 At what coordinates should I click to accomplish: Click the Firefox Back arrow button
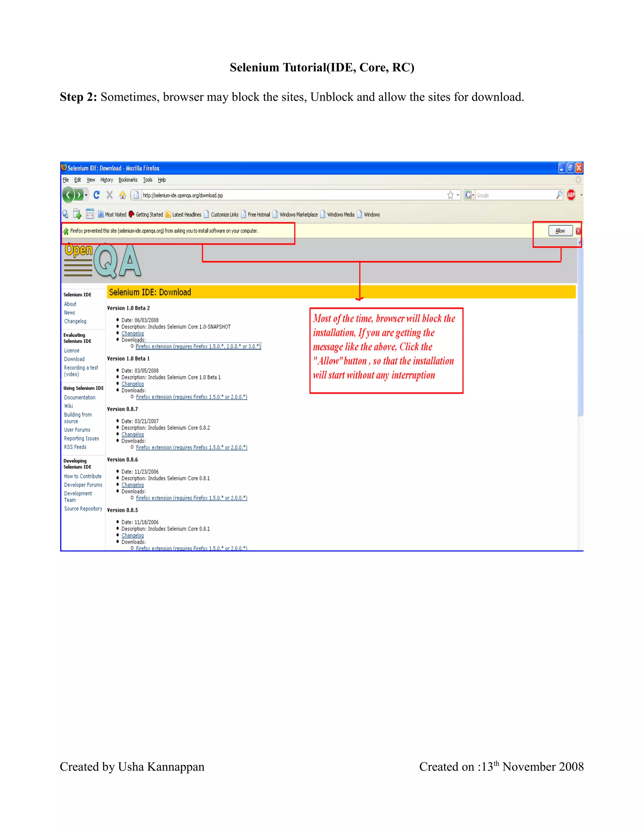[x=68, y=195]
